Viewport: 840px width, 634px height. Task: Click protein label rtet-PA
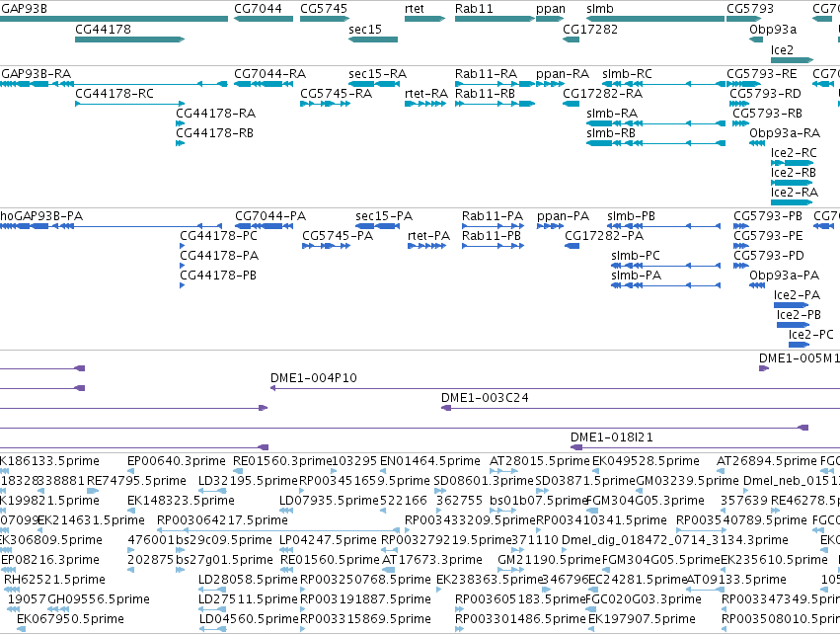pyautogui.click(x=428, y=236)
